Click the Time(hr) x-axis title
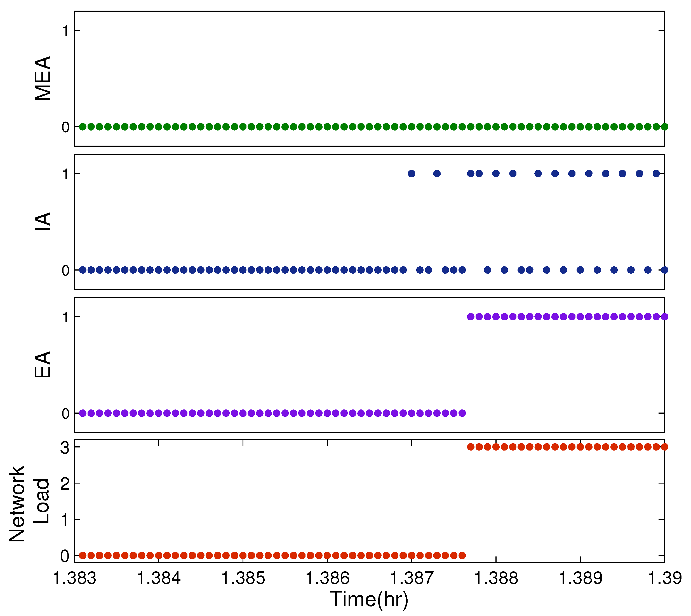691x616 pixels. [x=369, y=599]
